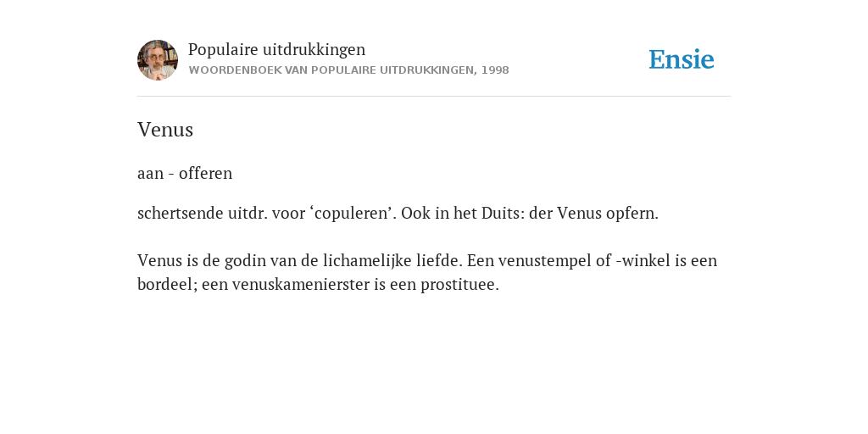Click the 'aan - offeren' line
This screenshot has height=434, width=868.
185,173
